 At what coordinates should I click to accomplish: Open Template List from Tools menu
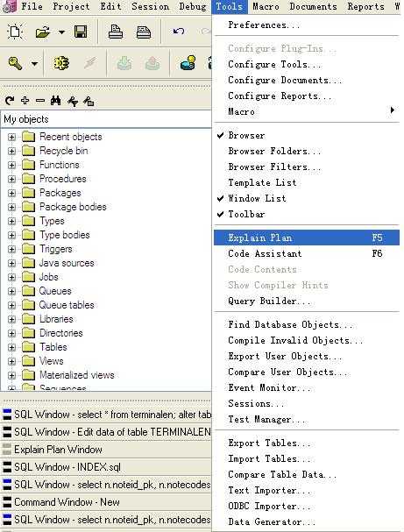point(307,182)
